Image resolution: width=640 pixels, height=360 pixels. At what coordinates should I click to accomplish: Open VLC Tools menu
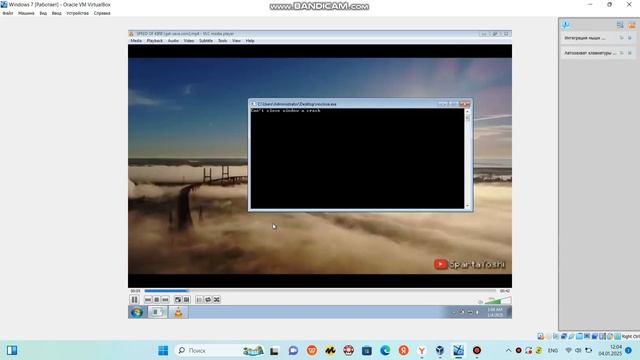tap(222, 41)
